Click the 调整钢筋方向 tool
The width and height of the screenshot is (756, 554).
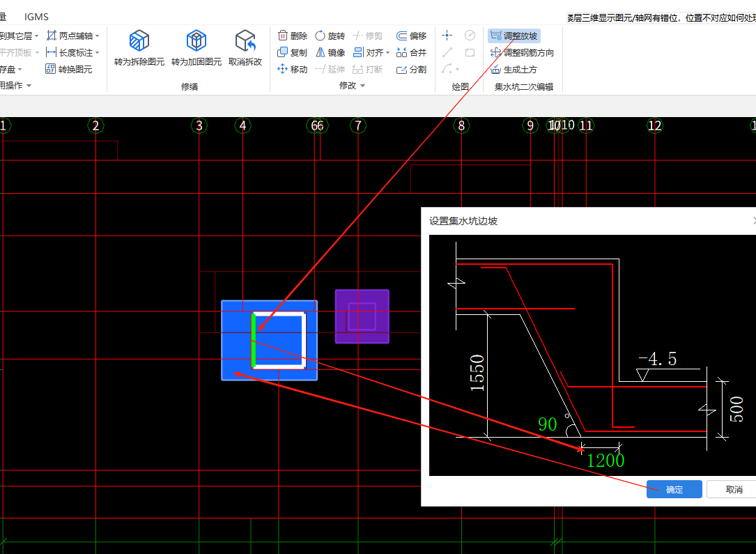[522, 52]
